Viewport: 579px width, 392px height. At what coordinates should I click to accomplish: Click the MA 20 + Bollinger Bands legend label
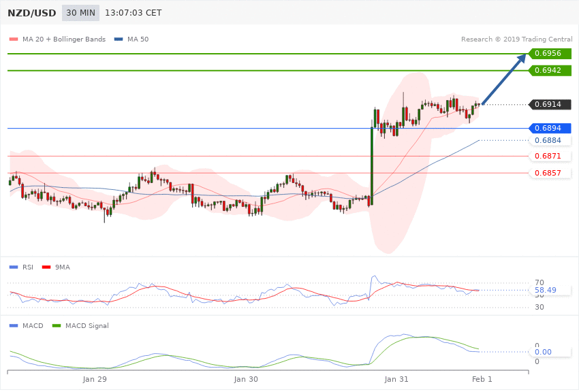point(64,39)
